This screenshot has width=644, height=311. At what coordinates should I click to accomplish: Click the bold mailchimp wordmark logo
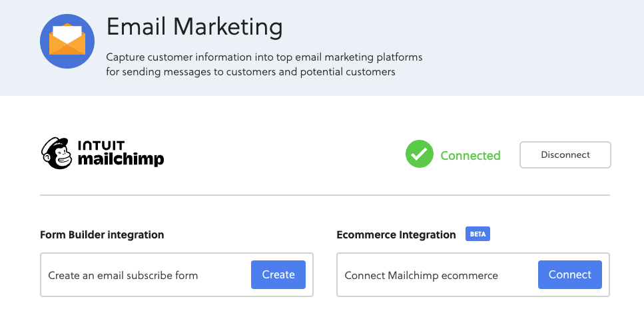coord(121,159)
